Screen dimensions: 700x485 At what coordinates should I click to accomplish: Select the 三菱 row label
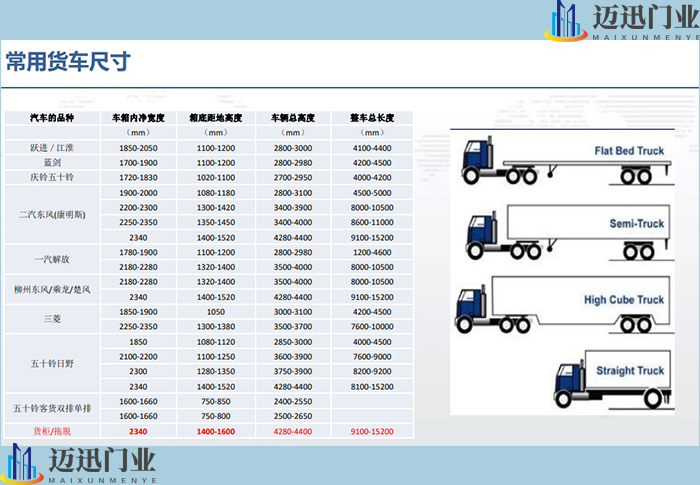(x=52, y=319)
